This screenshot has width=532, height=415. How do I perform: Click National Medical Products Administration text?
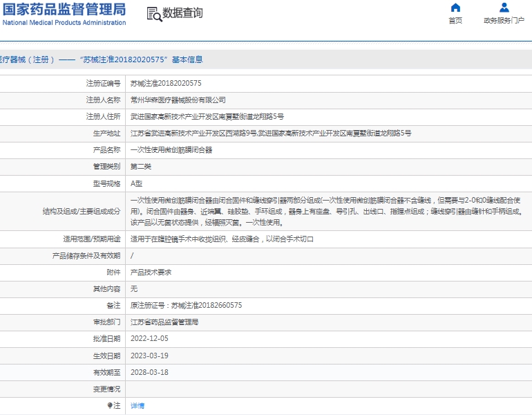(x=64, y=23)
